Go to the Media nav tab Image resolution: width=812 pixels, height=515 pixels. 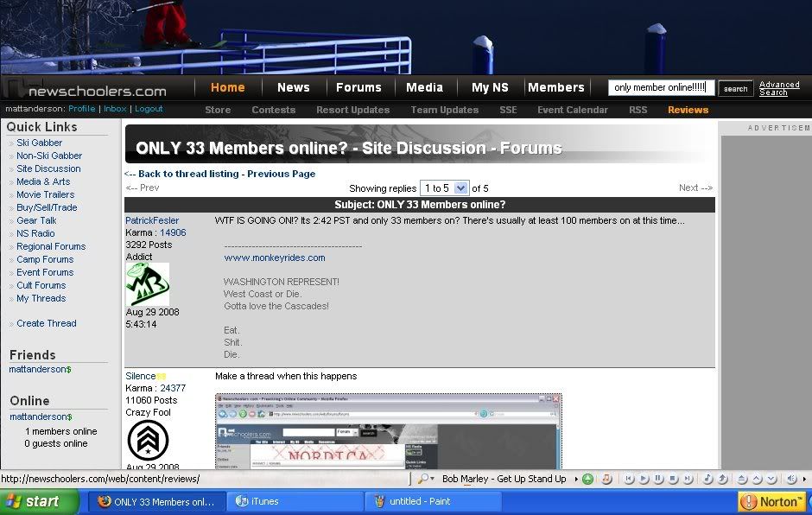(x=424, y=87)
